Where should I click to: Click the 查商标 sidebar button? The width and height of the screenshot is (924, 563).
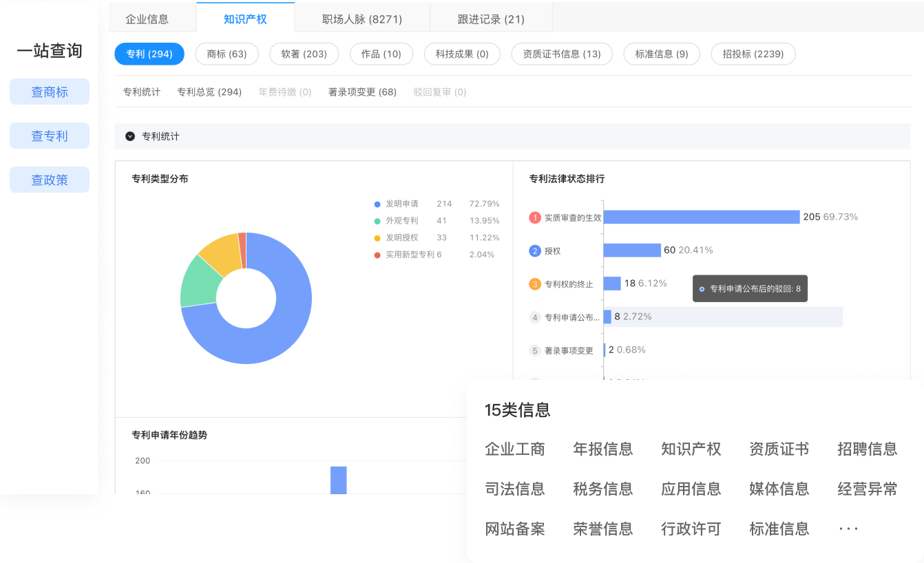(50, 92)
